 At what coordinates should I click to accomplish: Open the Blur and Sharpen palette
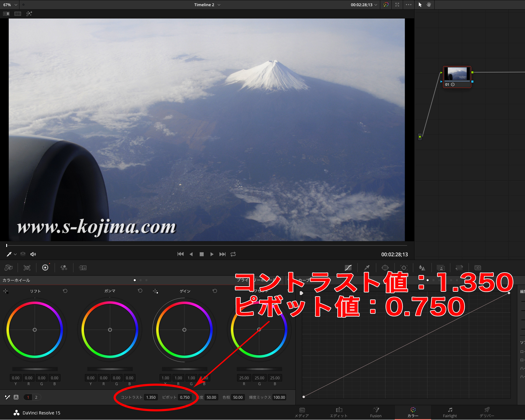coord(422,268)
